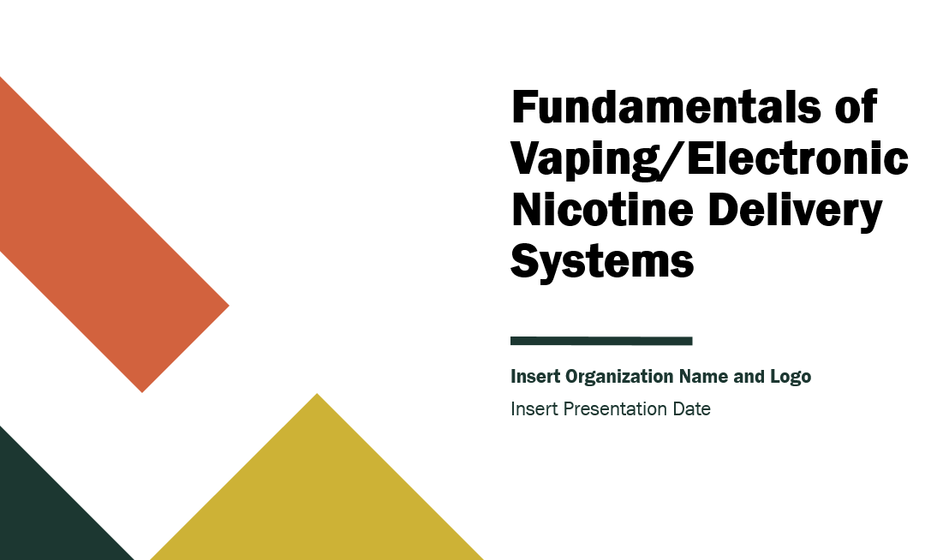Image resolution: width=943 pixels, height=560 pixels.
Task: Select the Insert Presentation Date placeholder
Action: 611,409
